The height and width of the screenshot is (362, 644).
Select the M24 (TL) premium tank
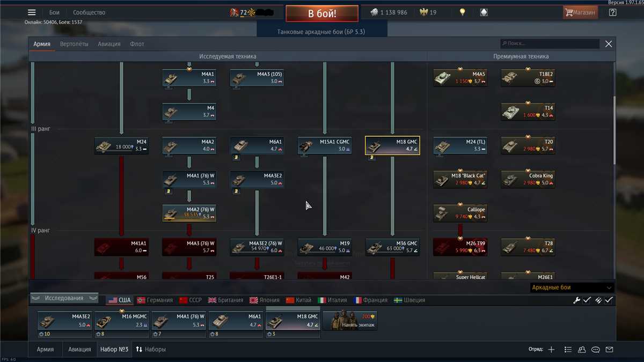(460, 145)
